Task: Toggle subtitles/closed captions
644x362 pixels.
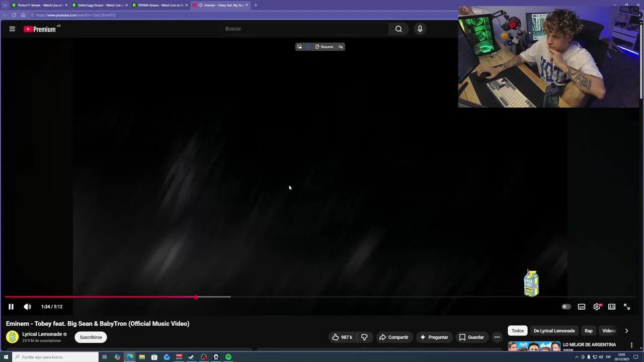Action: point(582,307)
